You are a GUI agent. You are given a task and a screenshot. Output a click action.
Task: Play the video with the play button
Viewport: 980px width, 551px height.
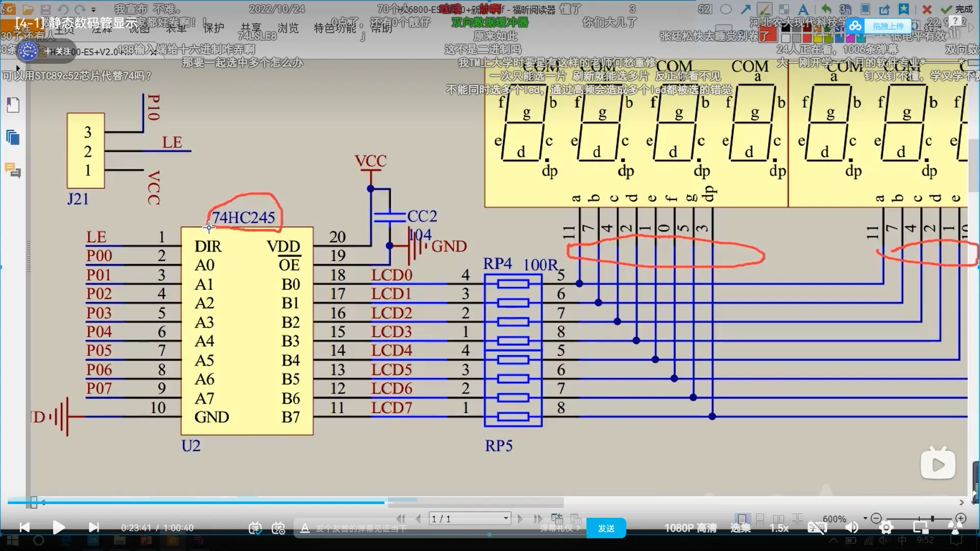pos(59,528)
